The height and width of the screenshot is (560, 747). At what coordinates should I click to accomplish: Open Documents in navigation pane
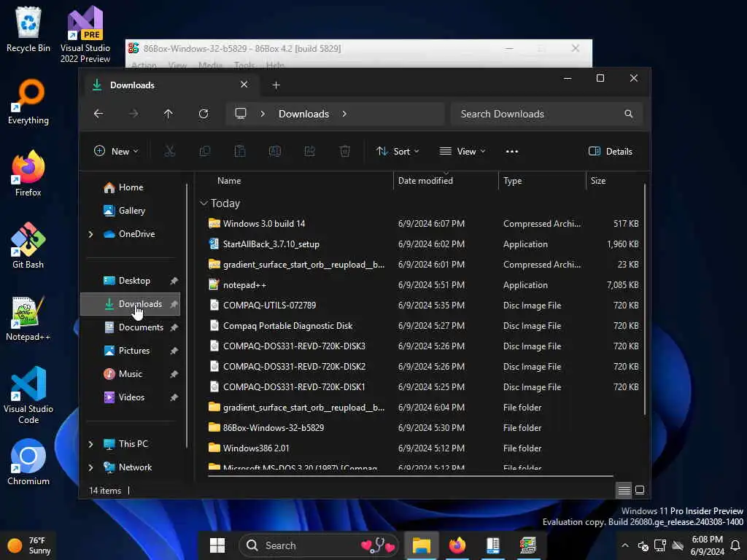tap(130, 327)
